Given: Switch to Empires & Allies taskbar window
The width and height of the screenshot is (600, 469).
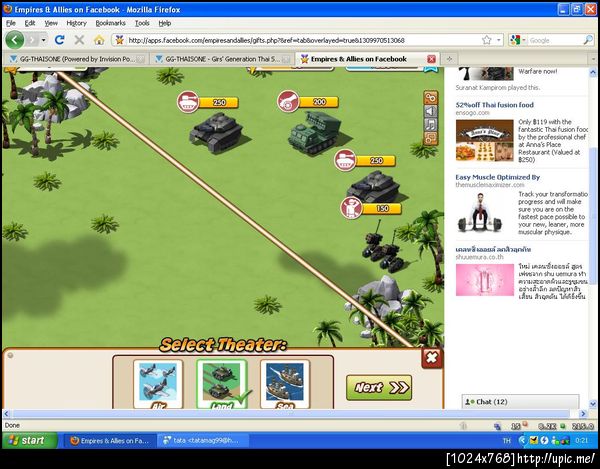Looking at the screenshot, I should click(109, 441).
